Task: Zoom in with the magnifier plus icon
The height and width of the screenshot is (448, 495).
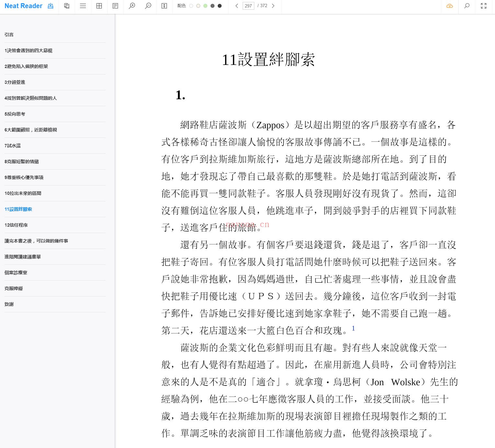Action: (132, 6)
